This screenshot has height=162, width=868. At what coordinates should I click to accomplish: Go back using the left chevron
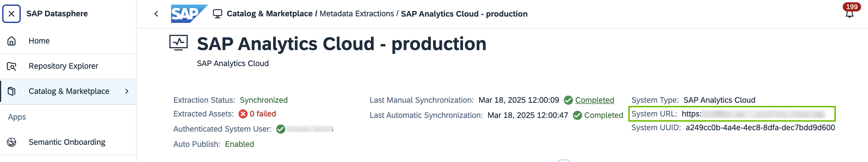tap(156, 14)
